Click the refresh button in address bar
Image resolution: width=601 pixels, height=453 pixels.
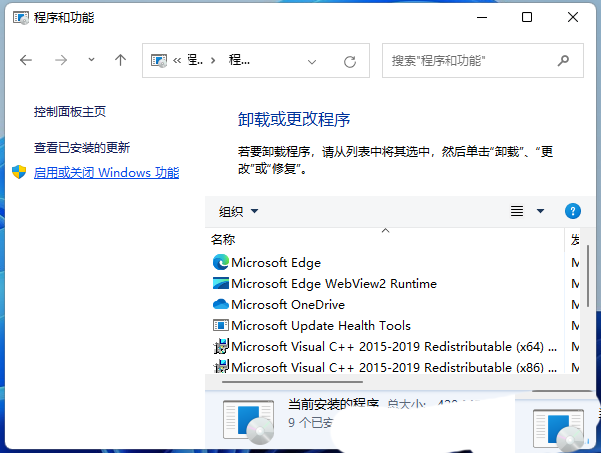coord(350,61)
